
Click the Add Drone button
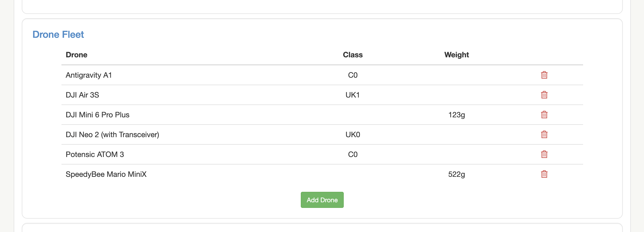click(322, 200)
